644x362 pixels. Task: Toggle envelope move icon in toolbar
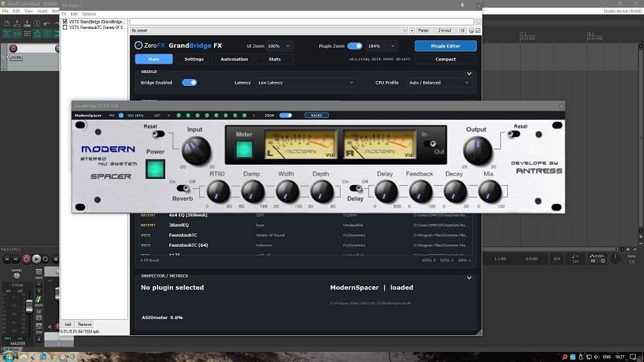pos(37,34)
